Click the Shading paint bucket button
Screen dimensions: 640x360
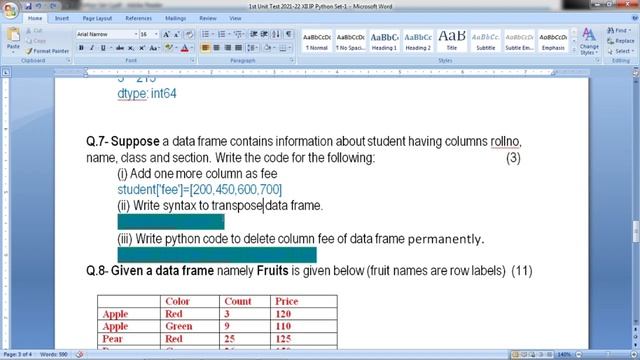click(268, 48)
